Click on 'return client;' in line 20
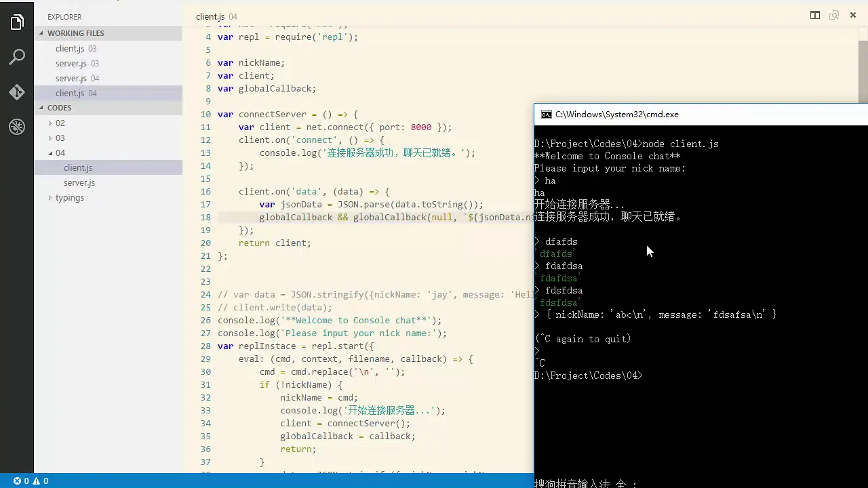Image resolution: width=868 pixels, height=488 pixels. click(x=275, y=243)
